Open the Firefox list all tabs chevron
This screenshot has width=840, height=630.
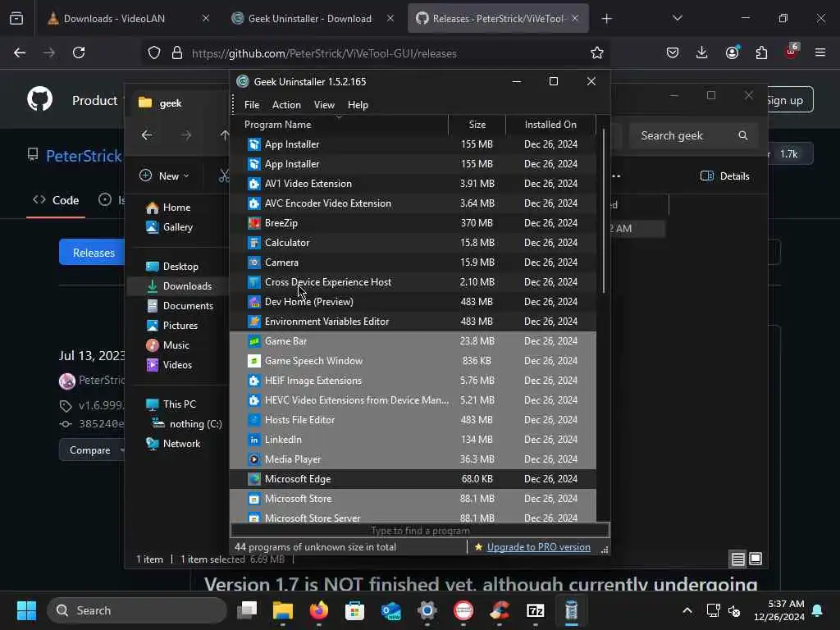[x=677, y=19]
